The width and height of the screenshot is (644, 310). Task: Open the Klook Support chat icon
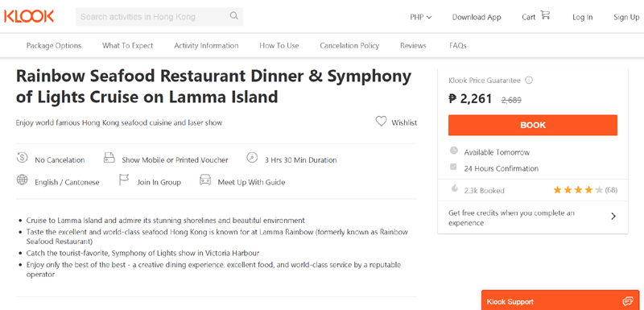[627, 301]
